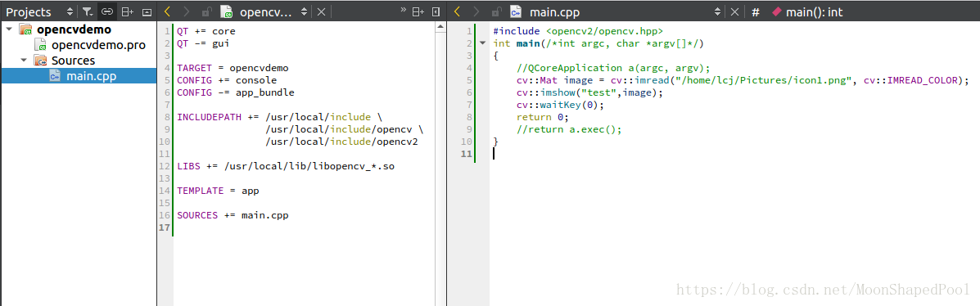Click the '/usr/local/include/opencv2' line

341,141
